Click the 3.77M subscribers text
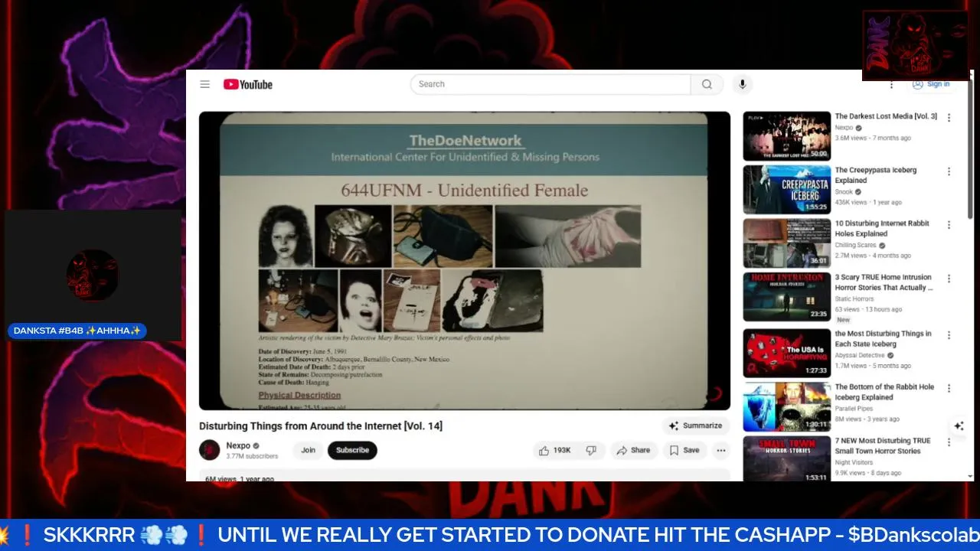 [x=252, y=456]
